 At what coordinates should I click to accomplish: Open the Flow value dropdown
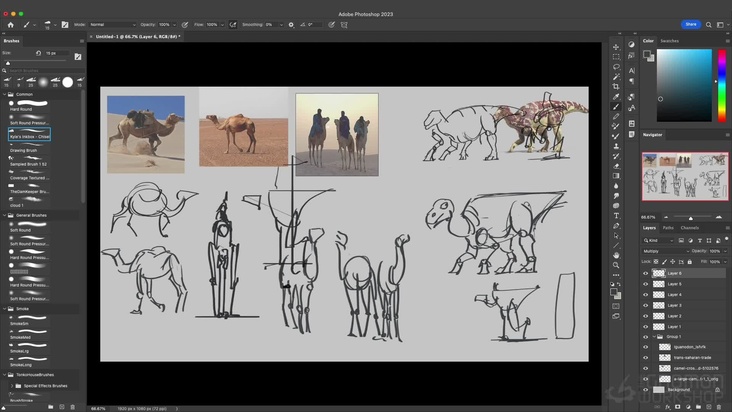[x=222, y=25]
